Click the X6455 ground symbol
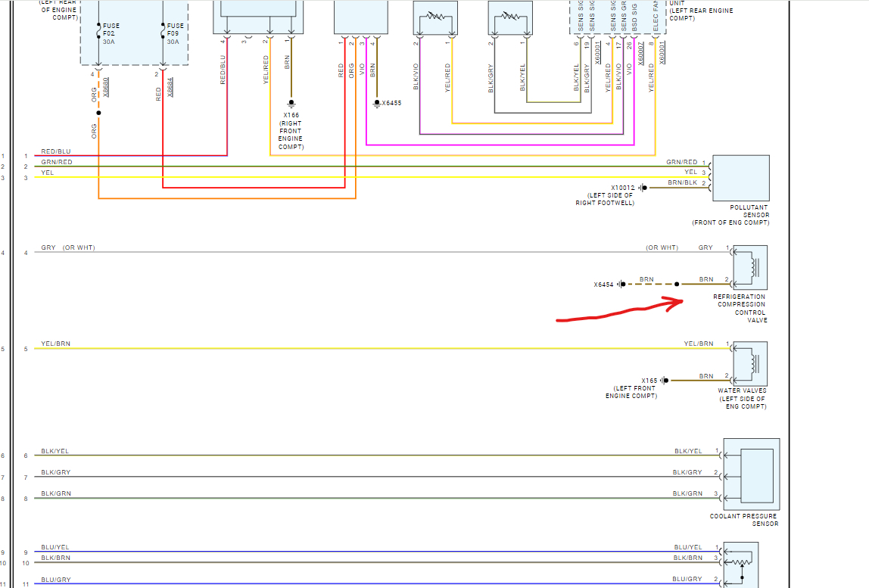The width and height of the screenshot is (869, 588). click(376, 103)
